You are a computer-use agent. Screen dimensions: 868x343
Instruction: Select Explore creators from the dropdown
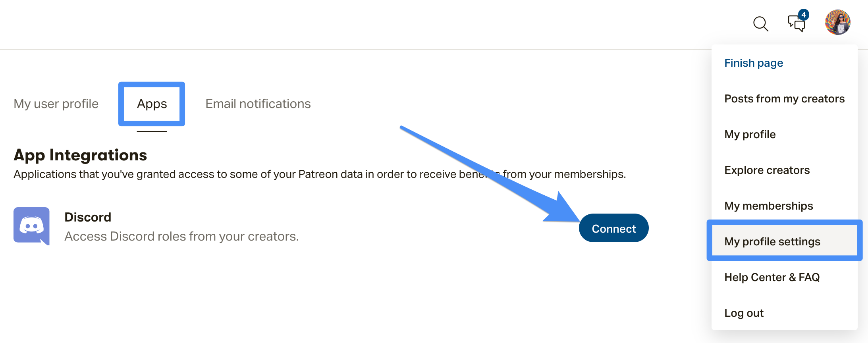[767, 170]
